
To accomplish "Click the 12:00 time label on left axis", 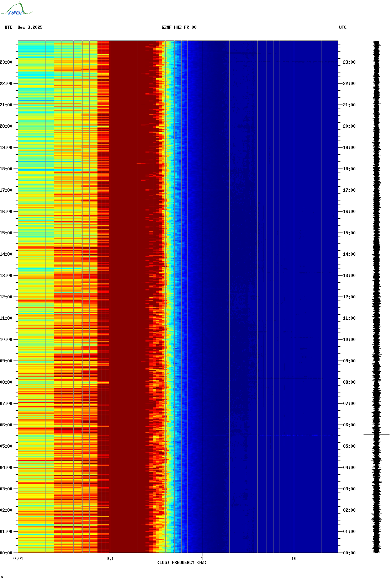I will (x=6, y=297).
